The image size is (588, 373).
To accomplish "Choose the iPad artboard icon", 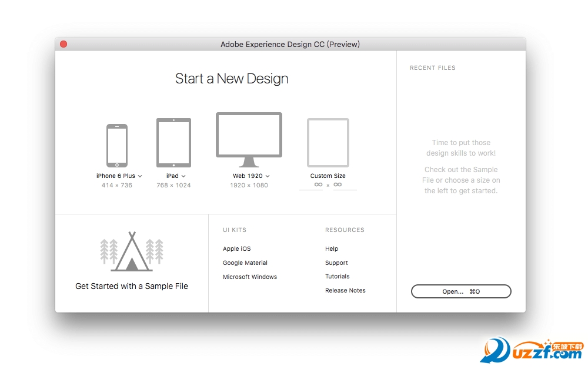I will (x=173, y=143).
